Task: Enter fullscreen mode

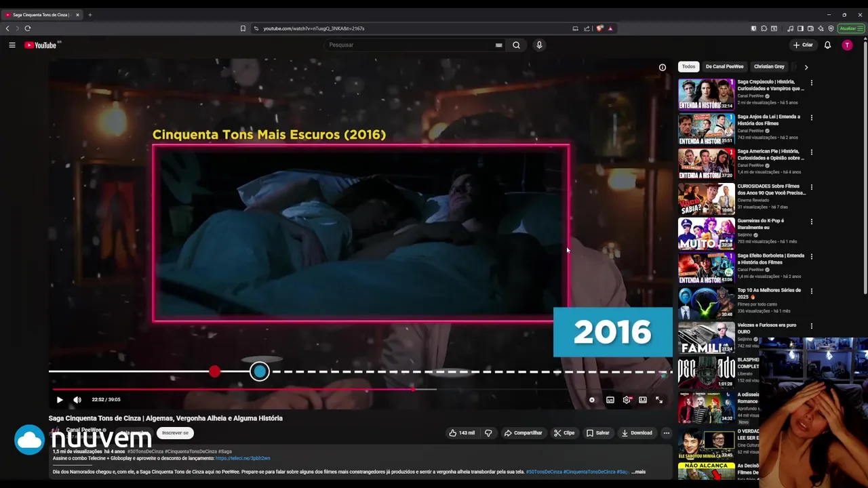Action: coord(659,400)
